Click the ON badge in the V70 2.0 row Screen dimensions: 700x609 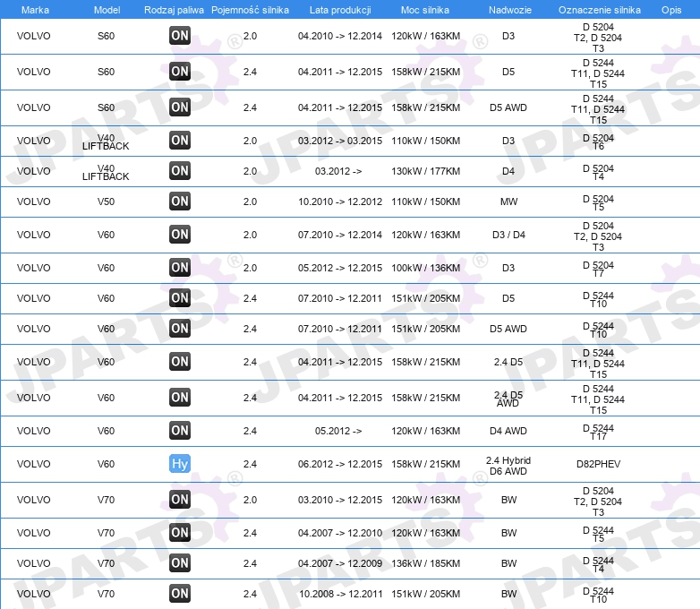coord(180,499)
